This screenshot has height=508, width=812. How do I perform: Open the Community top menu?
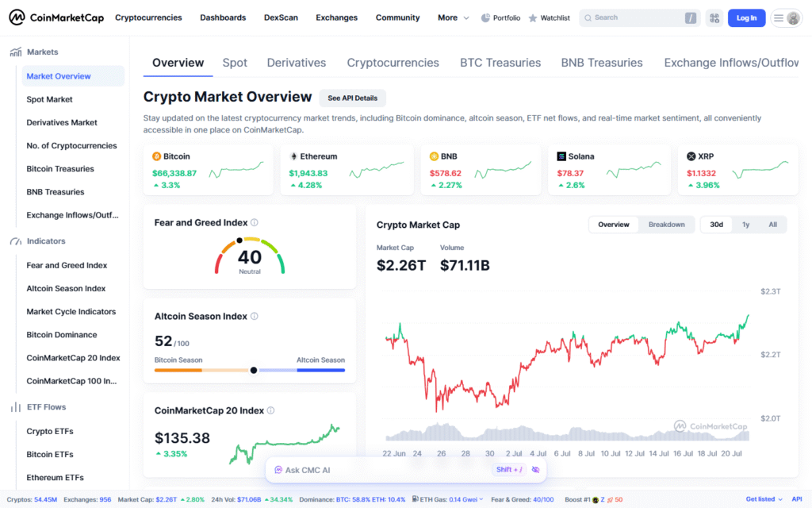coord(398,17)
